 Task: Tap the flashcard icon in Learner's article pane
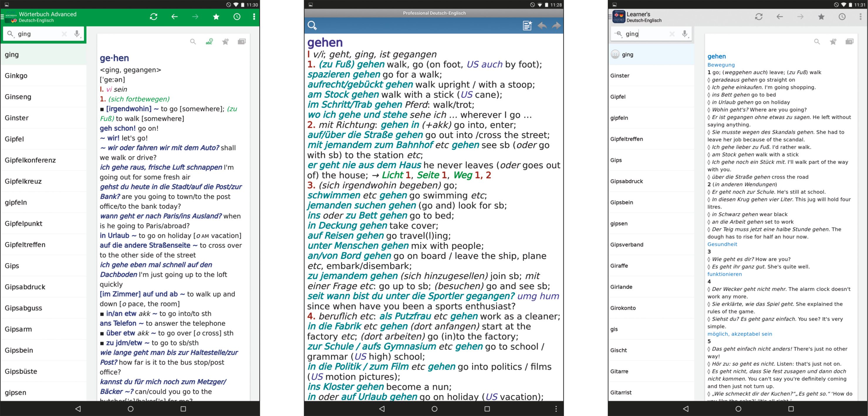pos(849,42)
